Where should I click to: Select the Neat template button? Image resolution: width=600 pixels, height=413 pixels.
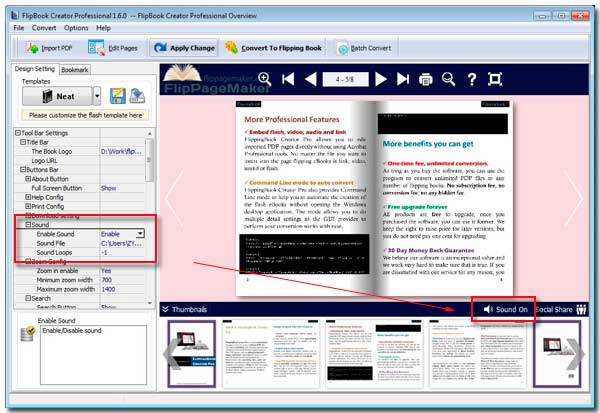57,96
